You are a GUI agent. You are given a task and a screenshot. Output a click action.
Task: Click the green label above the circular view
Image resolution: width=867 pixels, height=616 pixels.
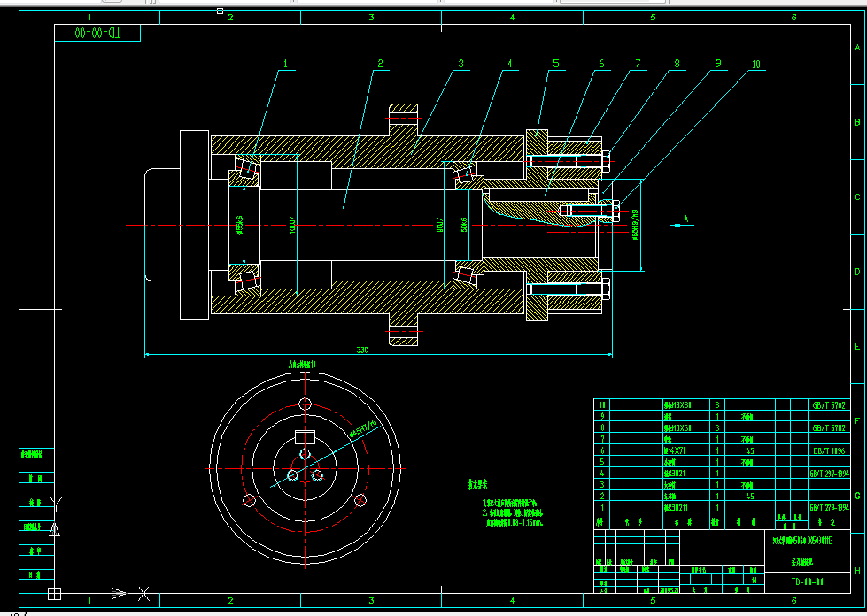click(x=302, y=365)
